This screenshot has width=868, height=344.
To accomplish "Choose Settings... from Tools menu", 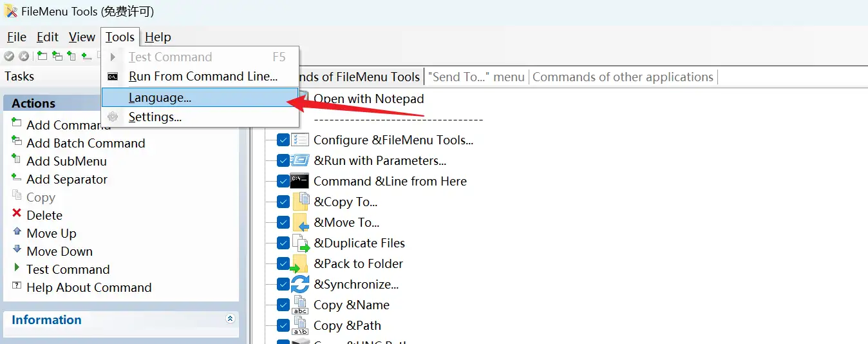I will (200, 117).
